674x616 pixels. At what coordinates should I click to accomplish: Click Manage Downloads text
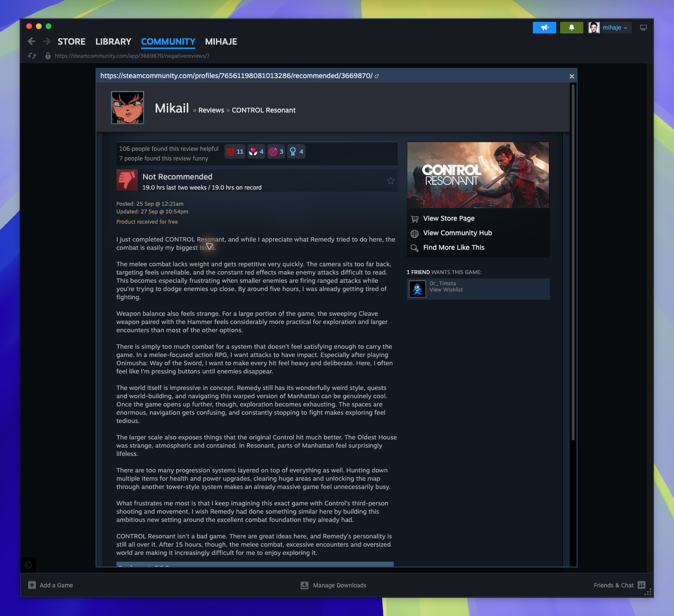(339, 585)
